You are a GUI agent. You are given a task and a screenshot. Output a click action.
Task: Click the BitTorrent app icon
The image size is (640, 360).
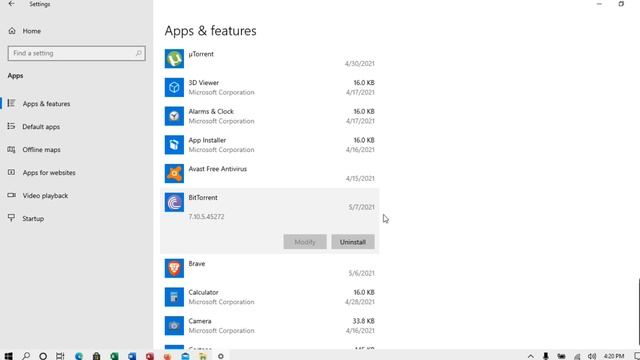point(174,202)
